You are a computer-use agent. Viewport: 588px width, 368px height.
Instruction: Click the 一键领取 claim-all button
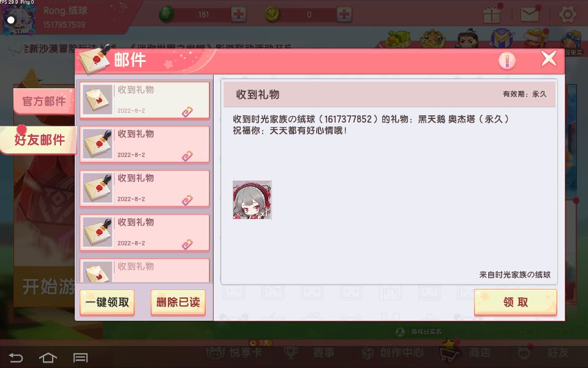pos(107,302)
